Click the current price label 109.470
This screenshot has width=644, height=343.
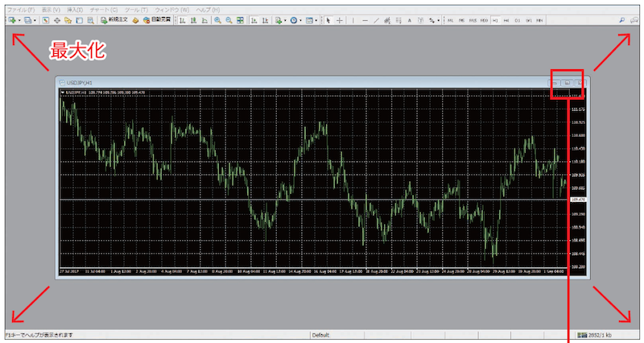point(578,200)
